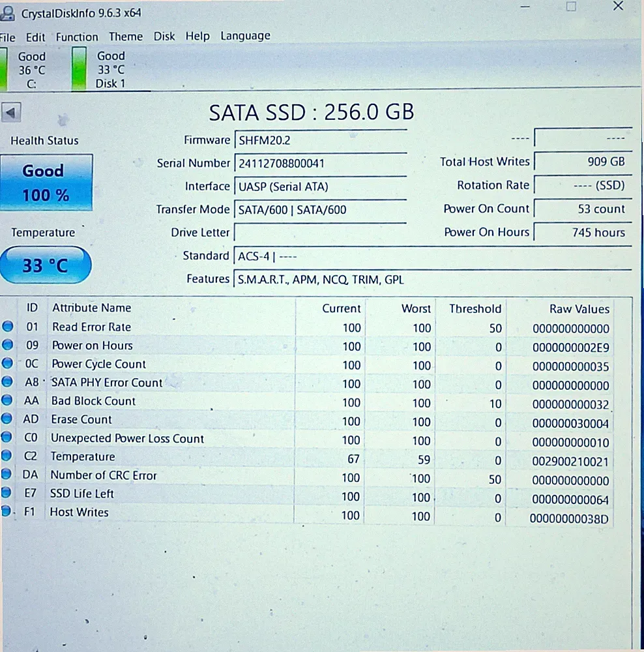Select the Read Error Rate attribute name
This screenshot has width=644, height=652.
click(x=91, y=327)
